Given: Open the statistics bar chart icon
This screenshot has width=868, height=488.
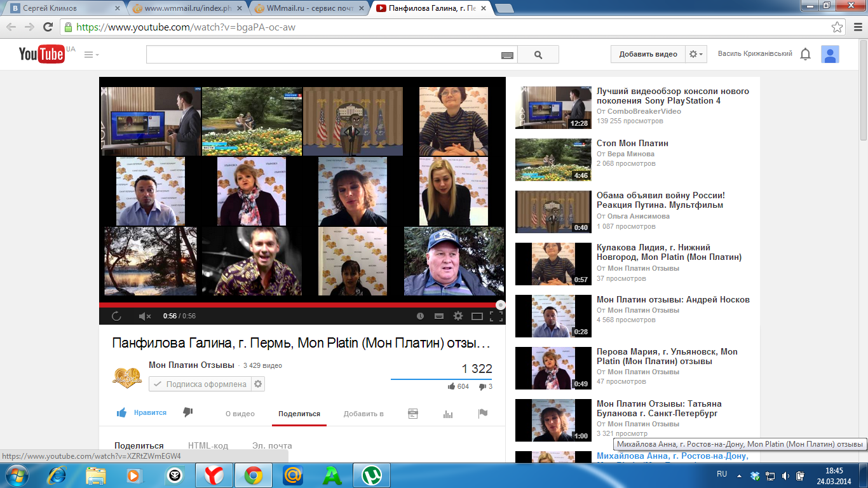Looking at the screenshot, I should [x=448, y=414].
